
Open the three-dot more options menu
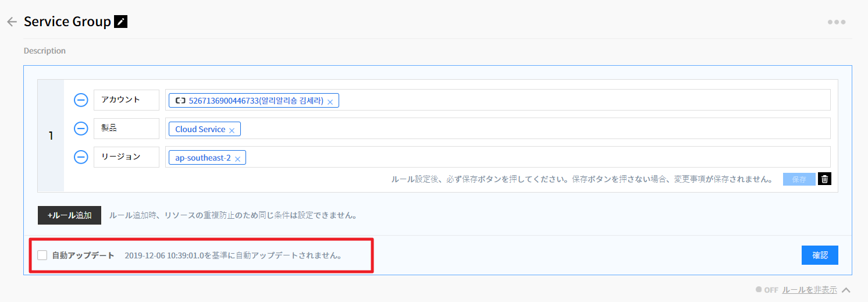click(x=836, y=22)
